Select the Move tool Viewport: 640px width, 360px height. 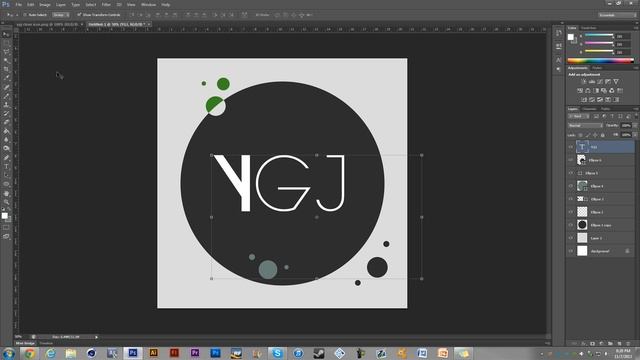(x=6, y=35)
